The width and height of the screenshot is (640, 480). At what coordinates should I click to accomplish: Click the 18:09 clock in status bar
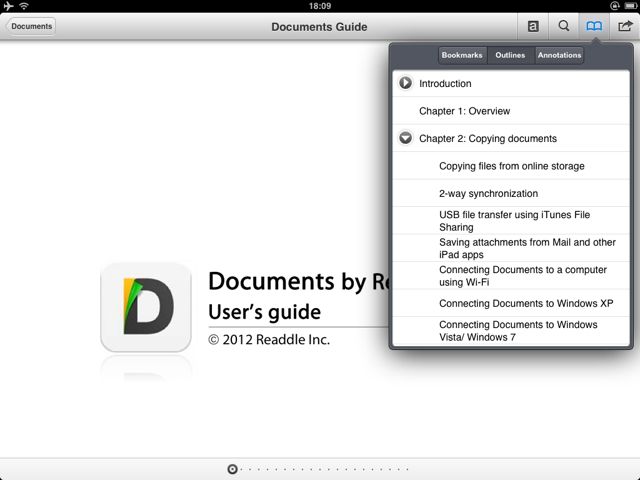(x=320, y=6)
